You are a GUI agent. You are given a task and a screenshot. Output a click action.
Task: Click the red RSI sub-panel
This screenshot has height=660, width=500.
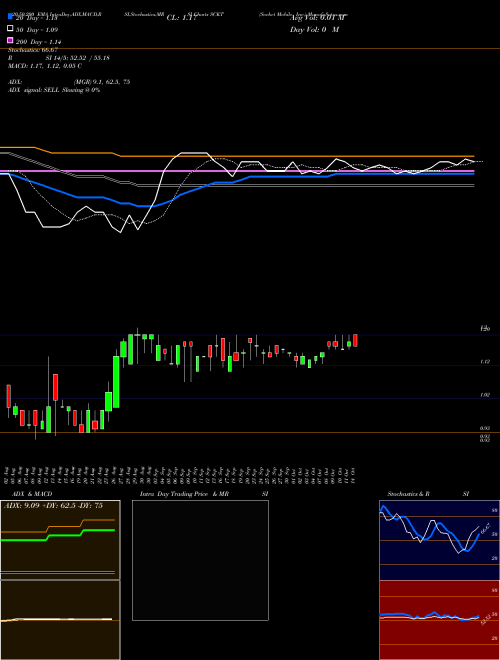point(439,620)
